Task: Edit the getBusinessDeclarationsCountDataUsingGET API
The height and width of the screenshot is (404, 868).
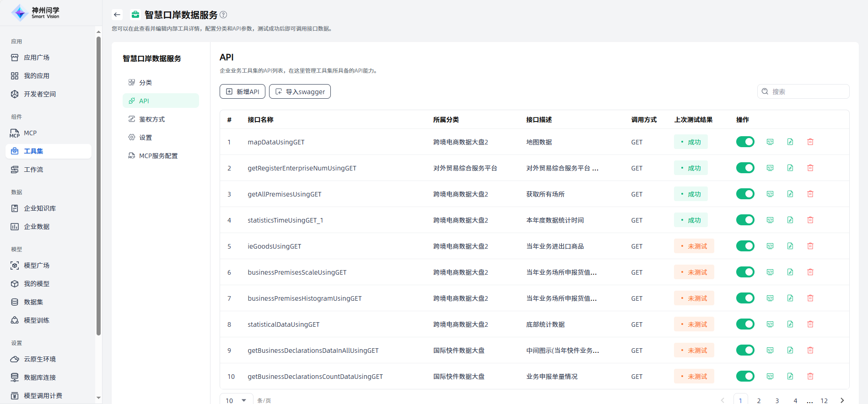Action: (x=790, y=376)
